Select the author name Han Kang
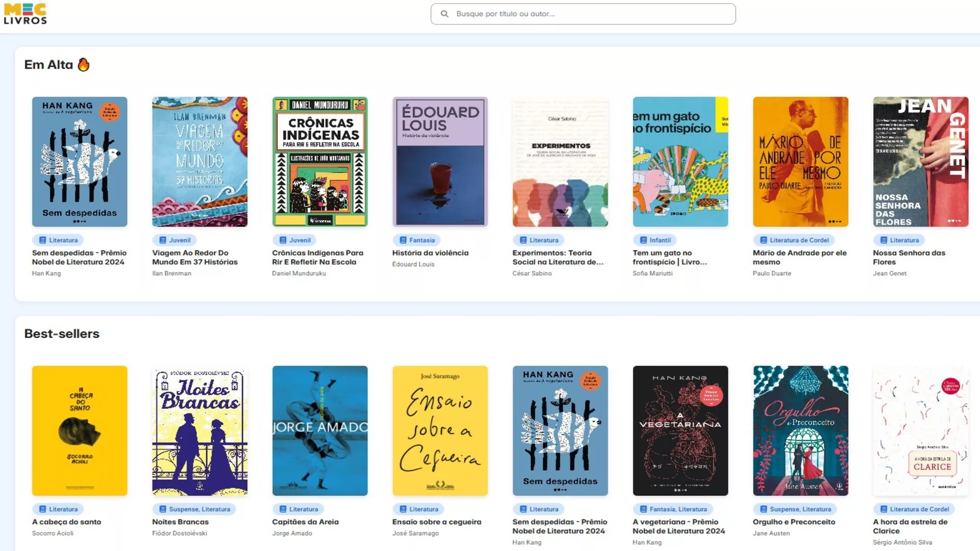 coord(46,273)
